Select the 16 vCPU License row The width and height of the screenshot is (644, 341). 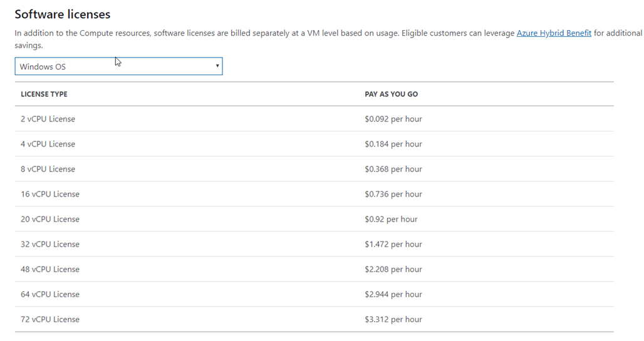pyautogui.click(x=314, y=194)
